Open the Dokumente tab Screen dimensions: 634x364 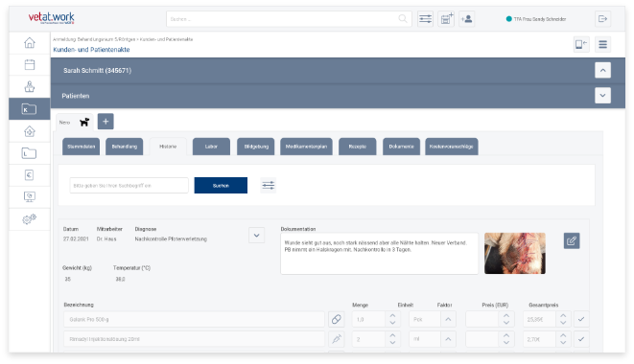point(401,147)
